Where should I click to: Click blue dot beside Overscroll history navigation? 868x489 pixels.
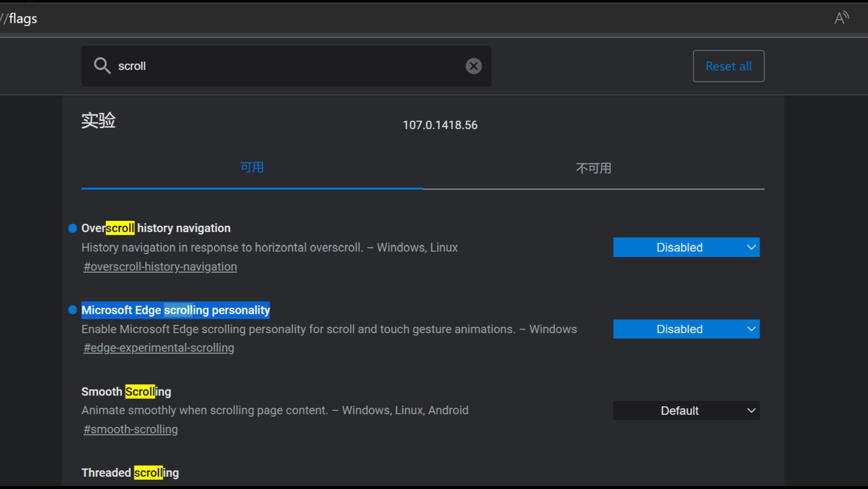tap(73, 228)
